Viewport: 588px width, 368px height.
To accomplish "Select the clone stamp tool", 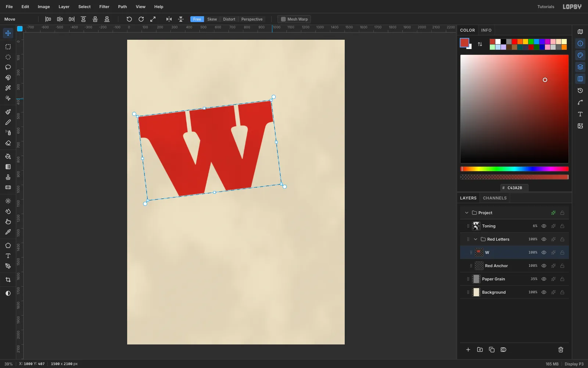I will [x=8, y=177].
